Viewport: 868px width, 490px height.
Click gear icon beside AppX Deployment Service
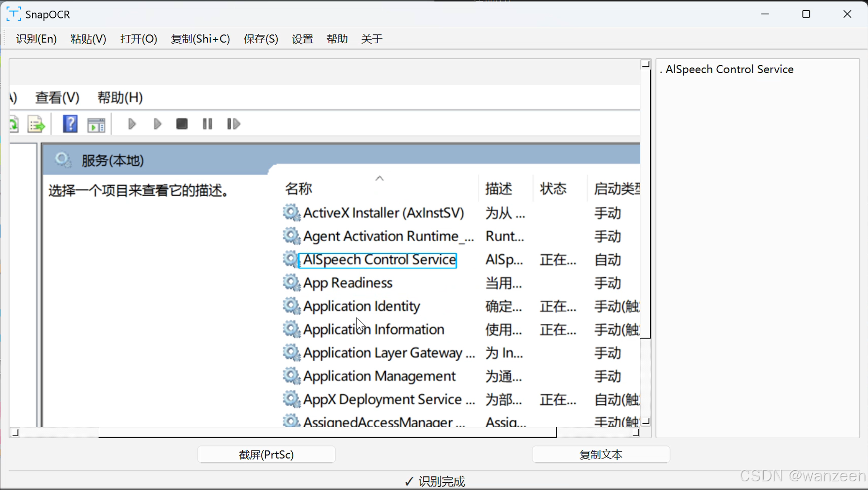291,398
